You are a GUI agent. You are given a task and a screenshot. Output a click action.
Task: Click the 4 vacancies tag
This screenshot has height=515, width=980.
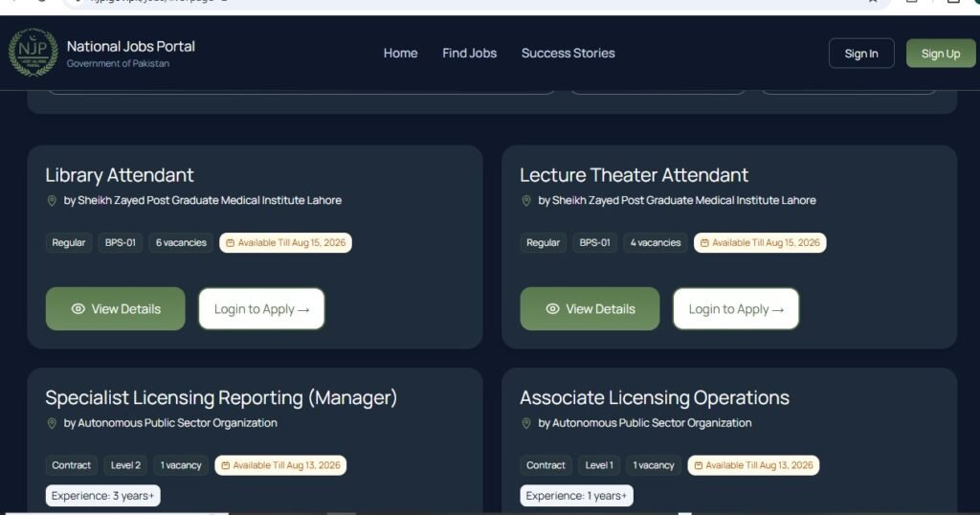(x=656, y=242)
